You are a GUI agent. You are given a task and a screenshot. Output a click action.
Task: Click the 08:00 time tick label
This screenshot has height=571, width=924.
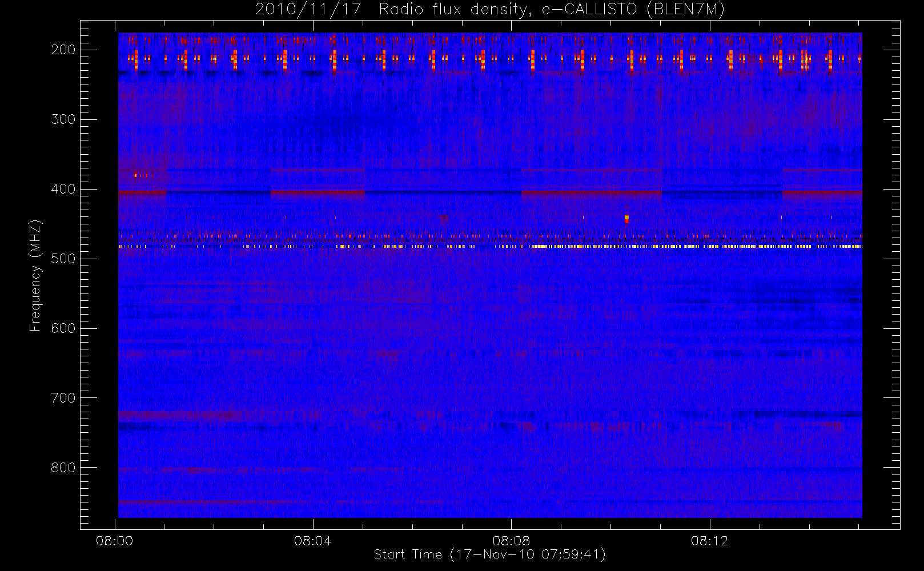tap(115, 541)
